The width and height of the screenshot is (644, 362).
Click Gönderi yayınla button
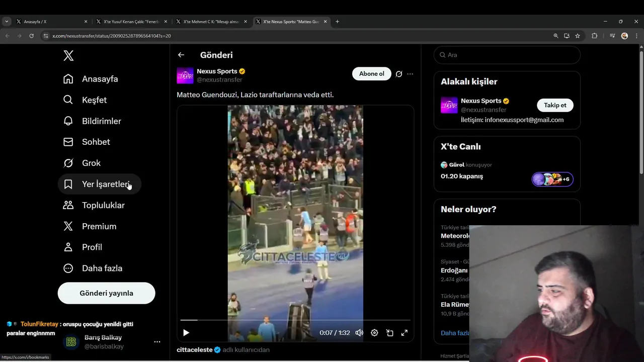point(106,293)
